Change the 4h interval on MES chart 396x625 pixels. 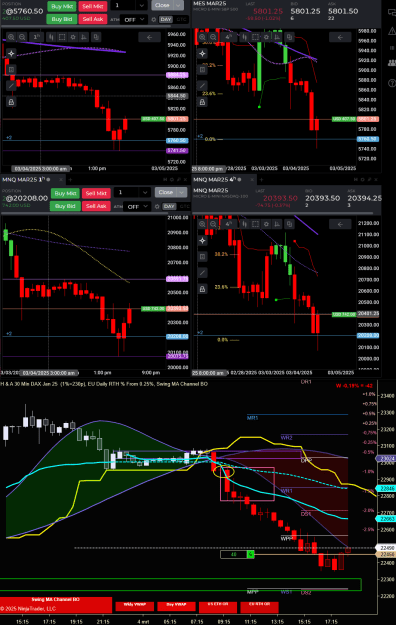228,37
